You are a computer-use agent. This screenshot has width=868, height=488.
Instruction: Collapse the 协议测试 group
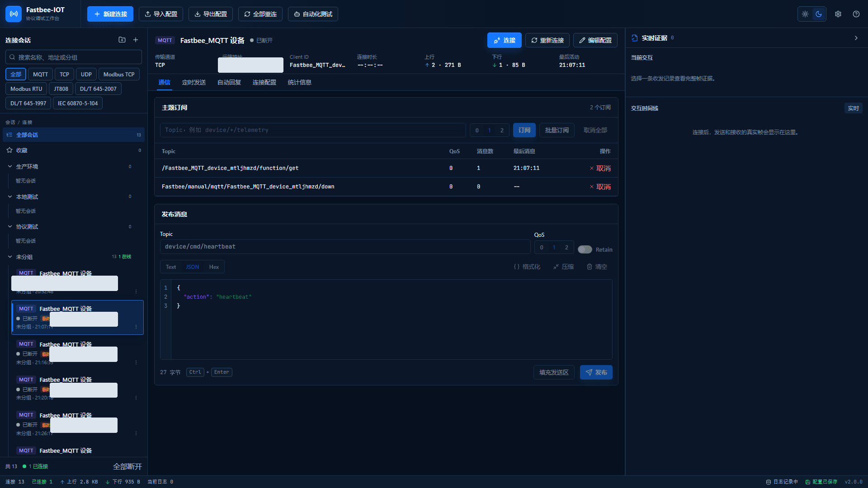coord(10,227)
